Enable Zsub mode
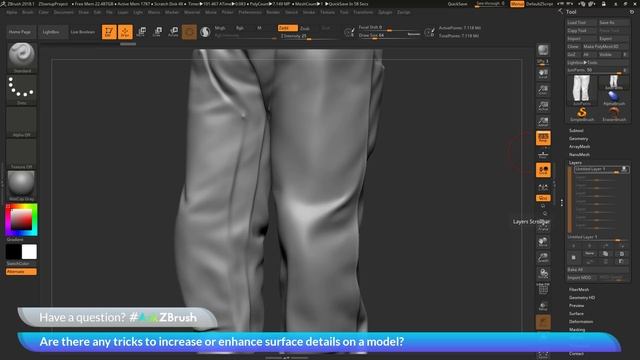Image resolution: width=640 pixels, height=360 pixels. [305, 28]
